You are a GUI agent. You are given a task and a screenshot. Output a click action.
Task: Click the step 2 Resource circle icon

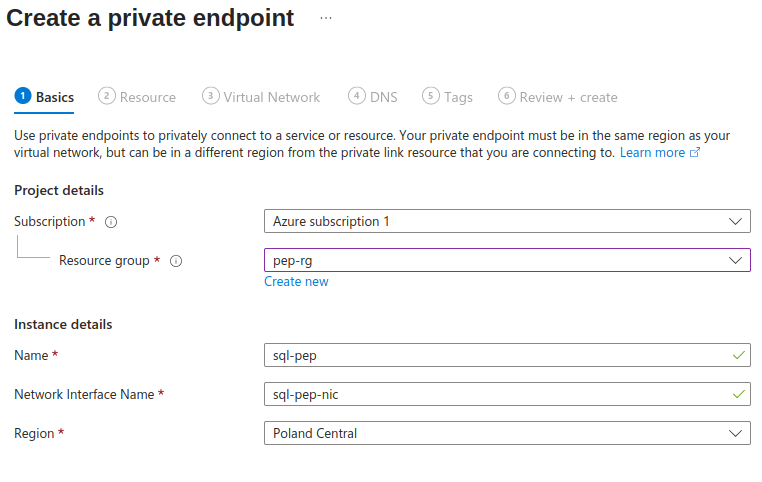(x=107, y=96)
